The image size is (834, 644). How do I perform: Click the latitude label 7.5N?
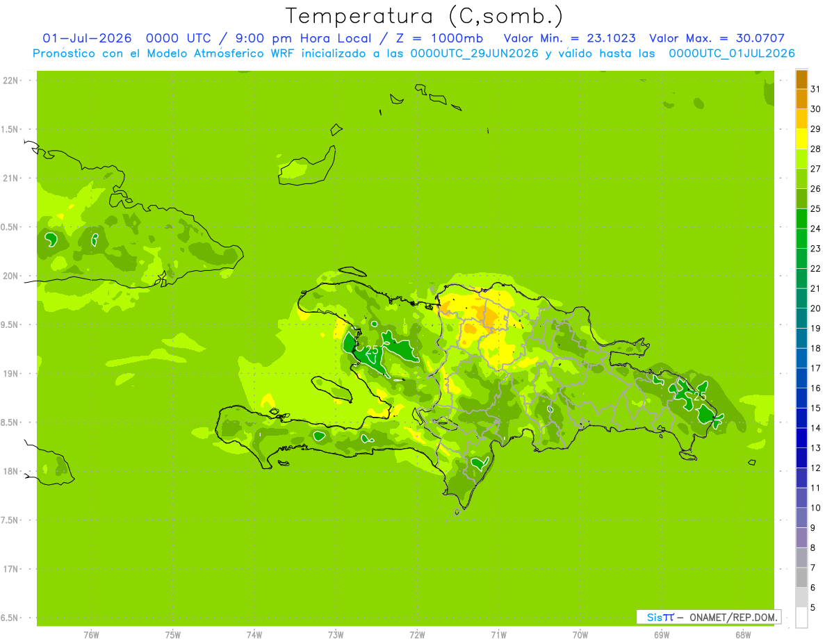pyautogui.click(x=10, y=520)
